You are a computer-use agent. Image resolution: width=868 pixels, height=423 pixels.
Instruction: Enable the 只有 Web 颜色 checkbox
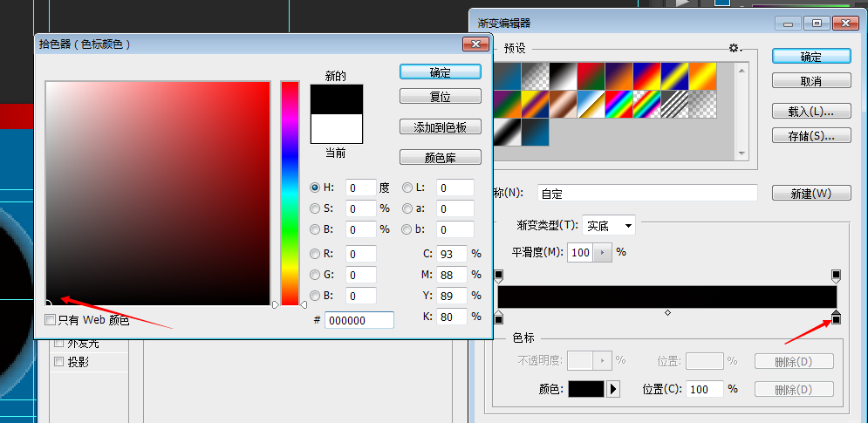pyautogui.click(x=51, y=319)
